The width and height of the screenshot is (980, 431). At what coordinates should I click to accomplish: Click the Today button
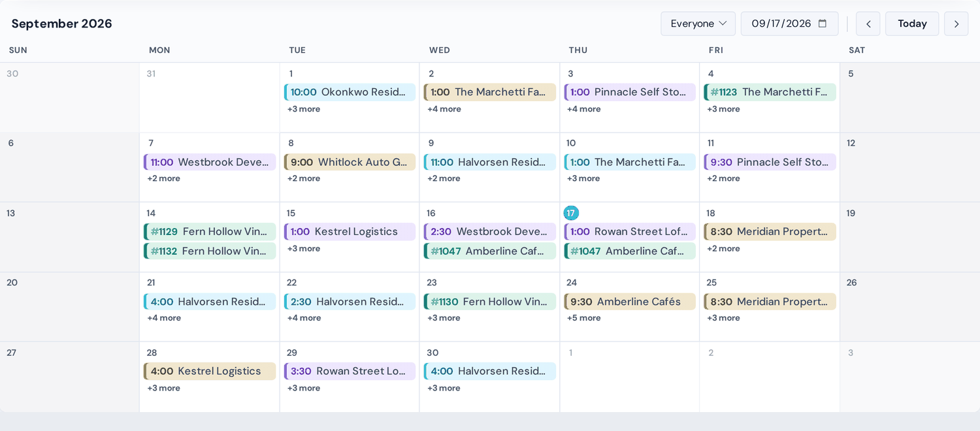point(912,24)
